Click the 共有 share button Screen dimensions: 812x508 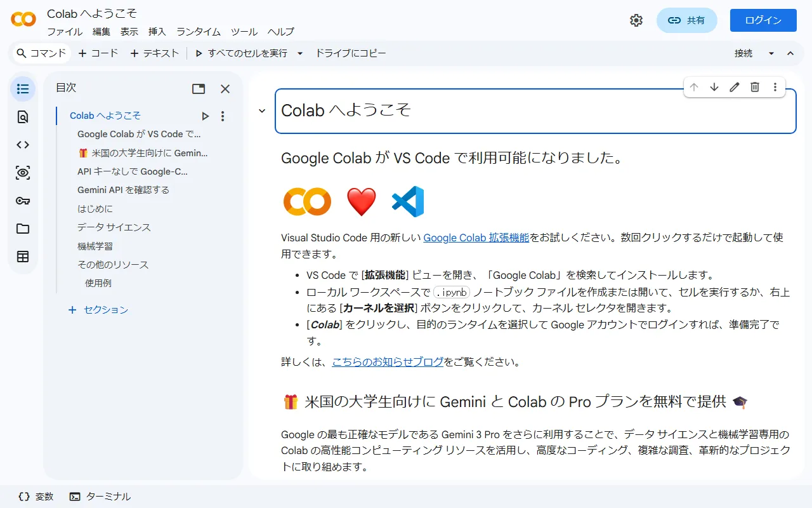pyautogui.click(x=687, y=20)
